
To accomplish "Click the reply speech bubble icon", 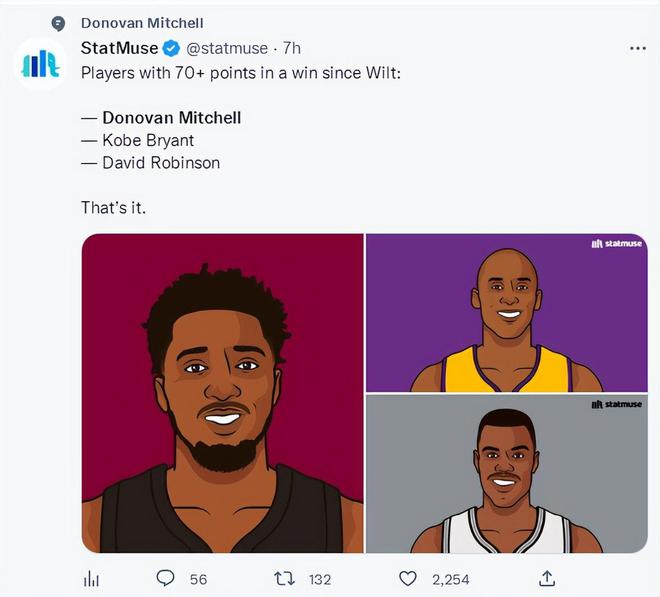I will coord(165,578).
